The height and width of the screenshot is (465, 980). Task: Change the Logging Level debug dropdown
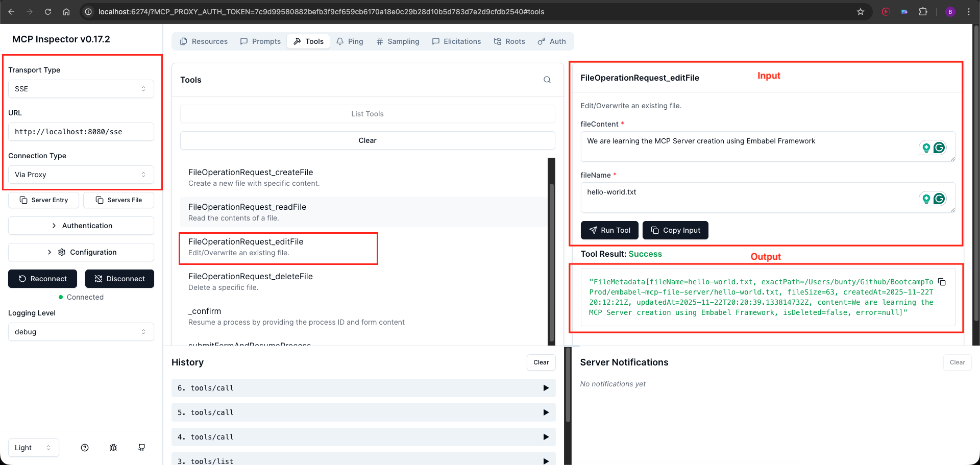pos(81,332)
